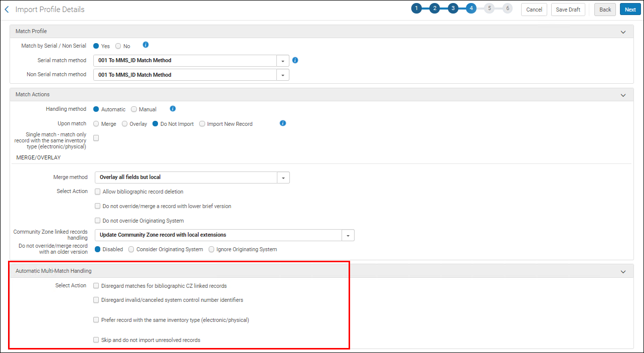Click Overlay all fields but local field

click(x=186, y=178)
